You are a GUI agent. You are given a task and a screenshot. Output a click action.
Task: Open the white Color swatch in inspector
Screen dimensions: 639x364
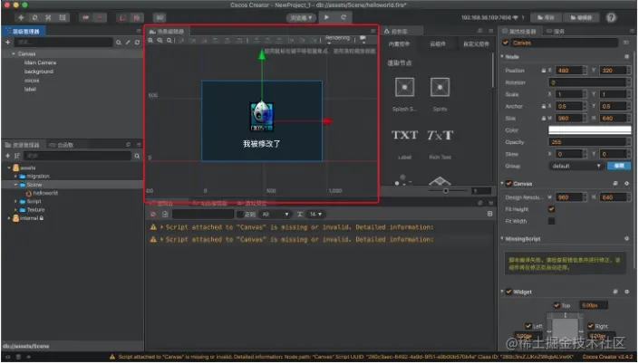pyautogui.click(x=590, y=130)
